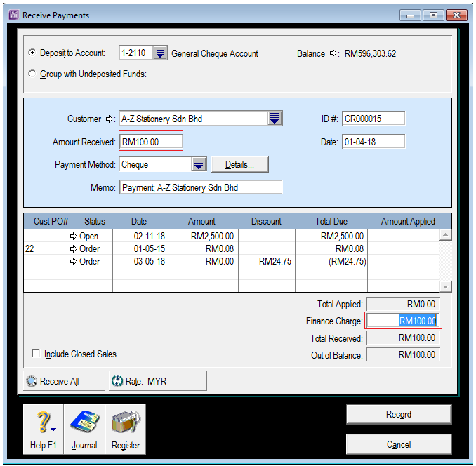Click the Amount Received field

(x=151, y=142)
